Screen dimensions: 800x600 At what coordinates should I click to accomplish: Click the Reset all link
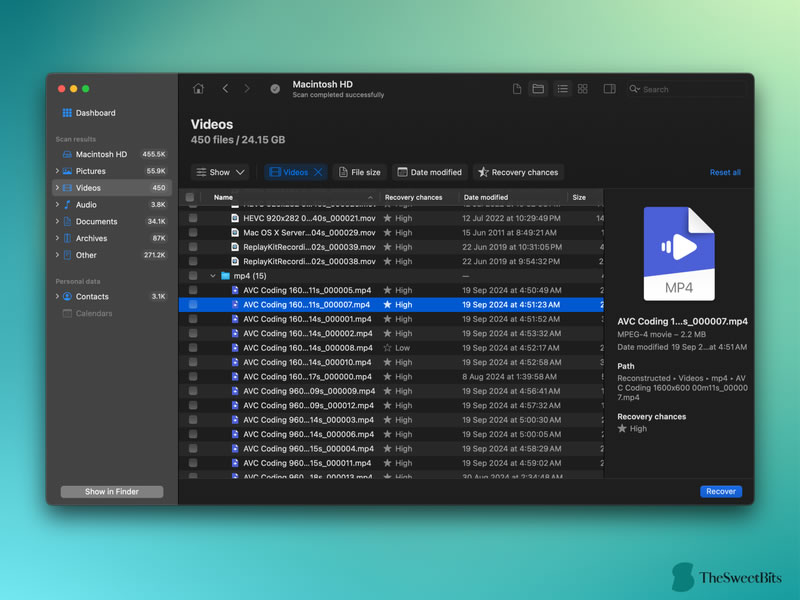click(725, 172)
